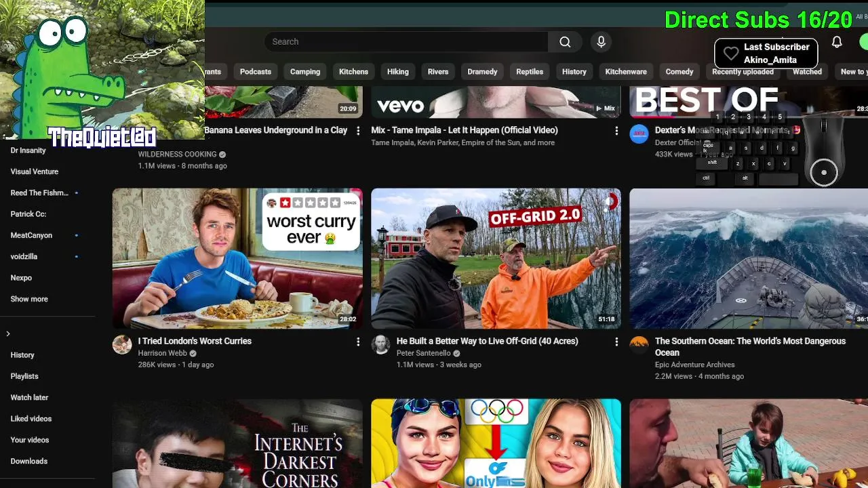Open title He Built a Better Way to Live Off-Grid
Viewport: 868px width, 488px height.
(487, 341)
